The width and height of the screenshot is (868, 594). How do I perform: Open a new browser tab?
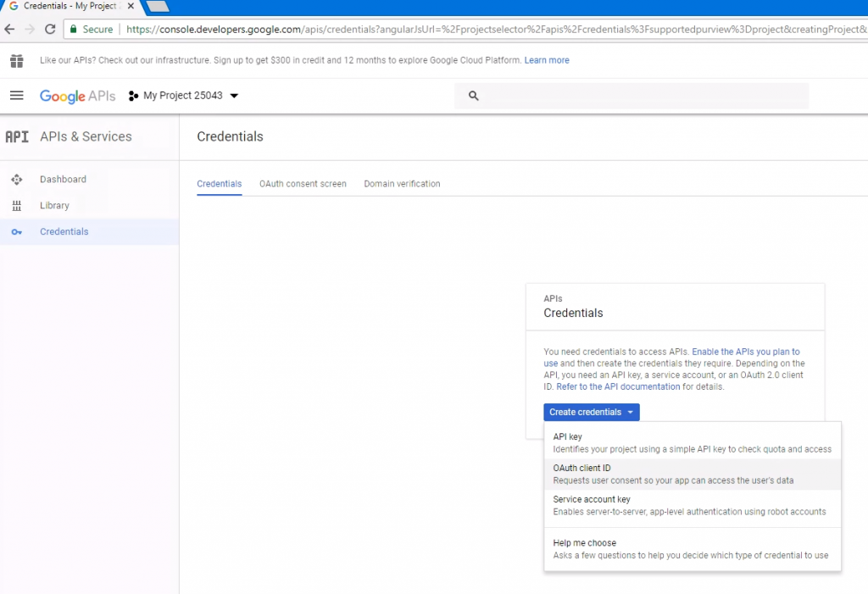click(x=158, y=7)
